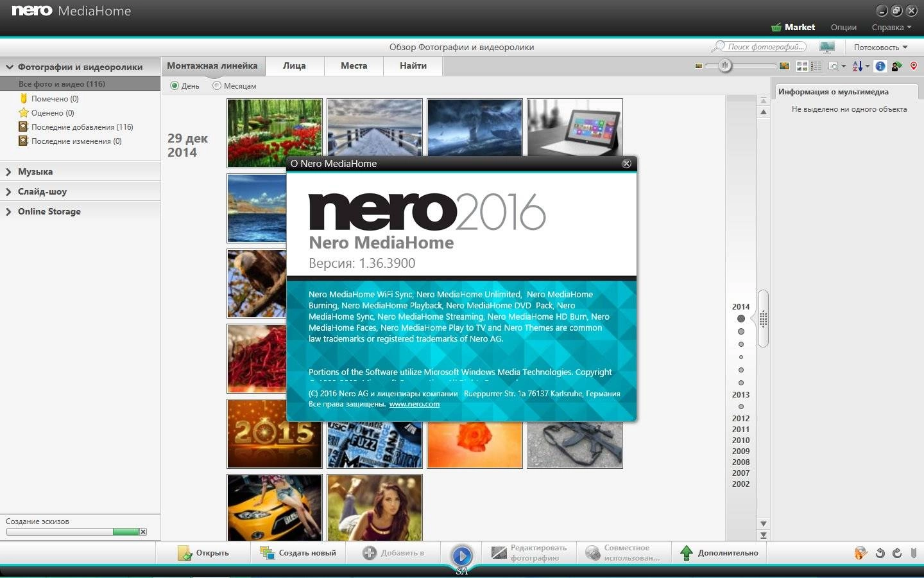Toggle the media information panel icon
924x578 pixels.
(880, 66)
